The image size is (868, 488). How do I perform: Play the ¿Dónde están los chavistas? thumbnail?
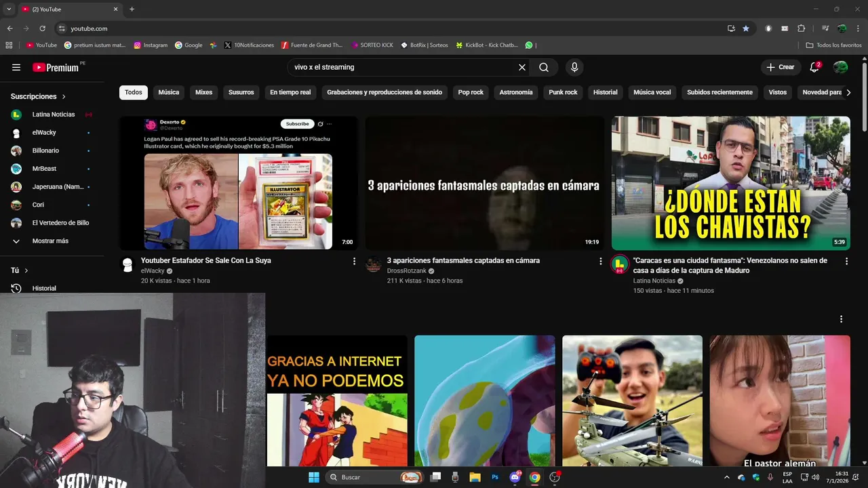click(731, 183)
